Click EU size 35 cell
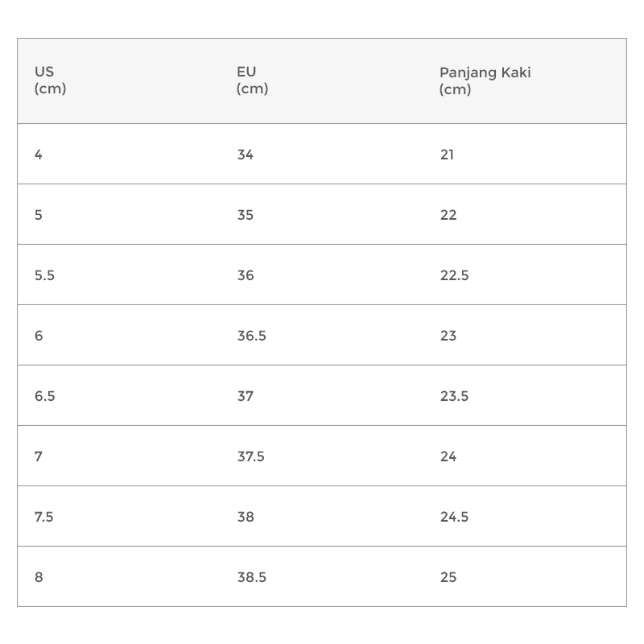Viewport: 644px width, 644px height. [x=246, y=215]
